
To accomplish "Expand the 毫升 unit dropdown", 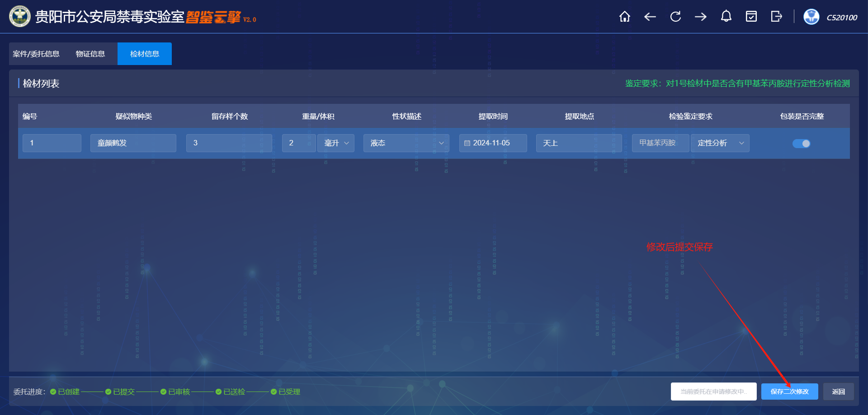I will [x=336, y=143].
